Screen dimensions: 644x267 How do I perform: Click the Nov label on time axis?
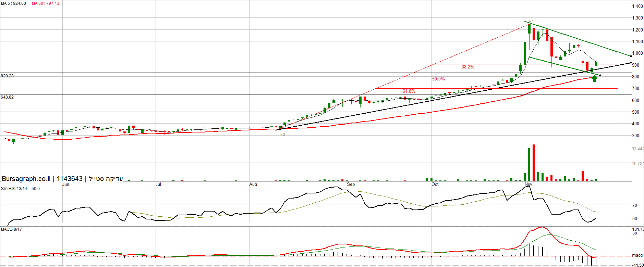pos(528,185)
